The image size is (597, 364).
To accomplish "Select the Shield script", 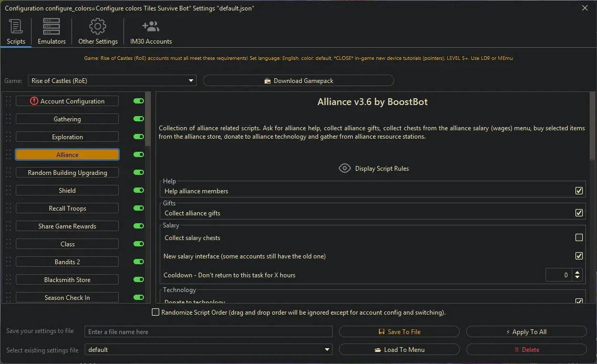I will [67, 191].
